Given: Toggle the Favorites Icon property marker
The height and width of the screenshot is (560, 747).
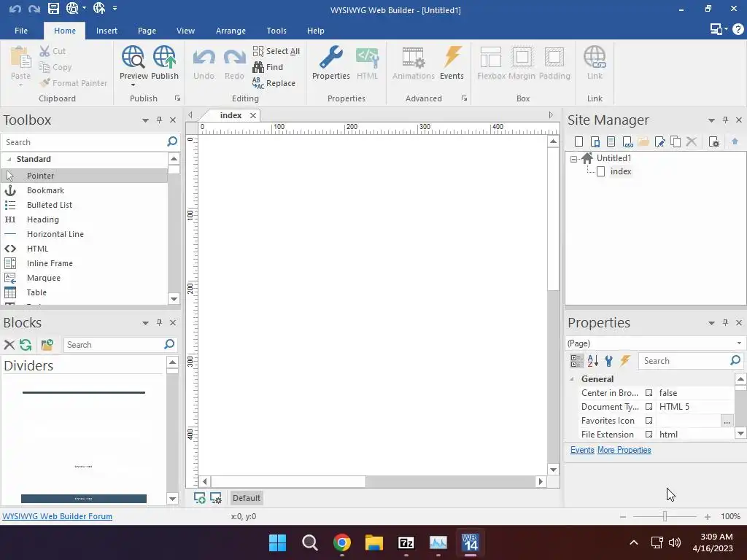Looking at the screenshot, I should coord(649,421).
